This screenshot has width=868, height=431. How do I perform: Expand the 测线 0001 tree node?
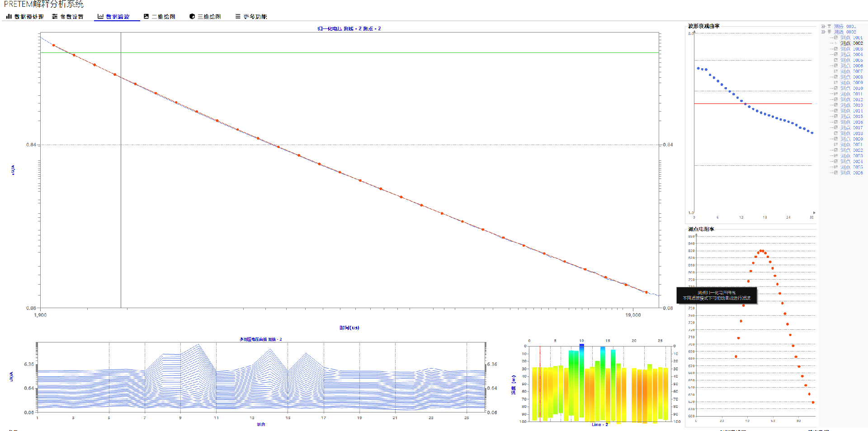pyautogui.click(x=823, y=27)
